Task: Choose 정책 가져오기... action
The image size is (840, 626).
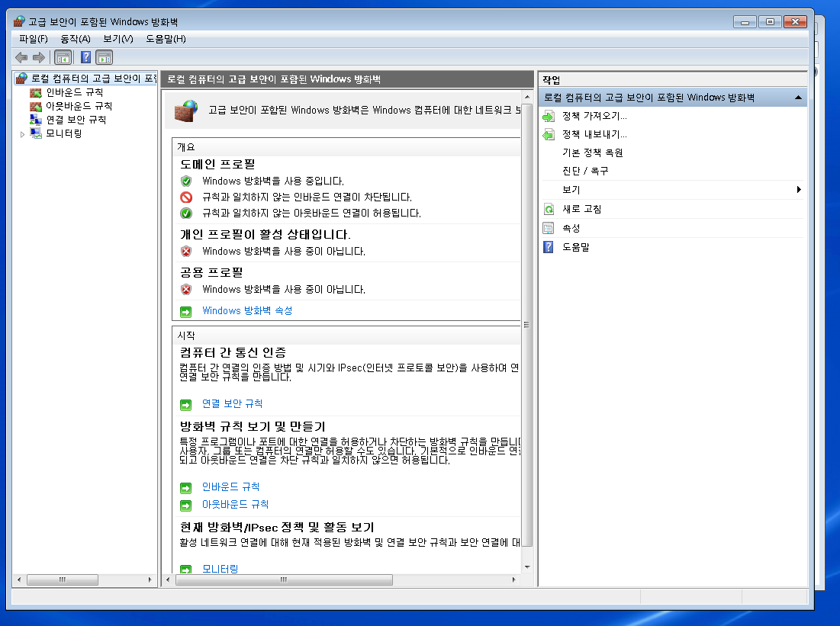Action: 594,116
